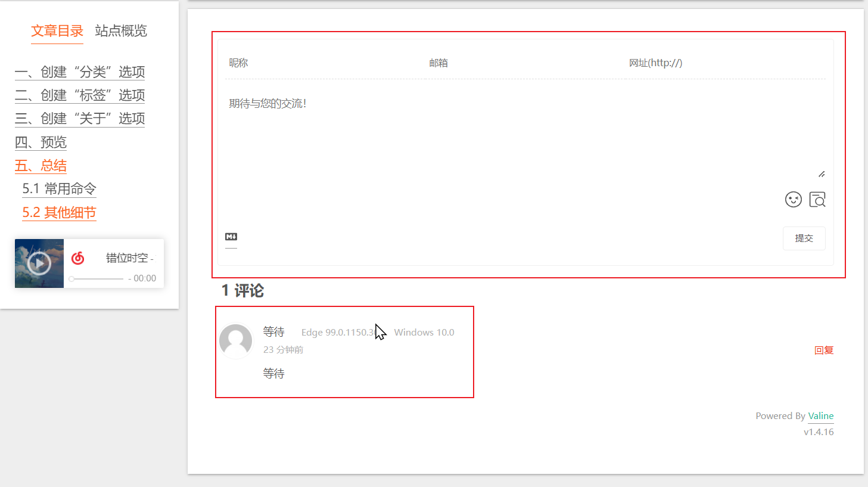Click the comment preview icon
This screenshot has width=868, height=487.
coord(817,199)
